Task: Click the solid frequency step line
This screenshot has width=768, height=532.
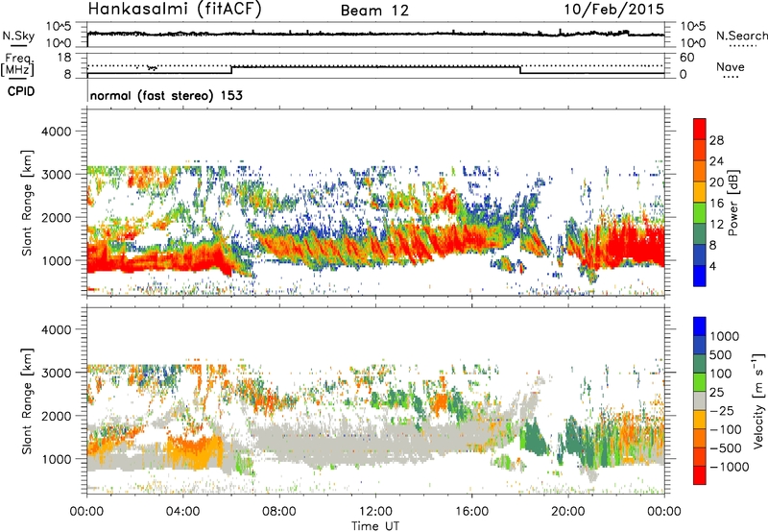Action: click(375, 67)
